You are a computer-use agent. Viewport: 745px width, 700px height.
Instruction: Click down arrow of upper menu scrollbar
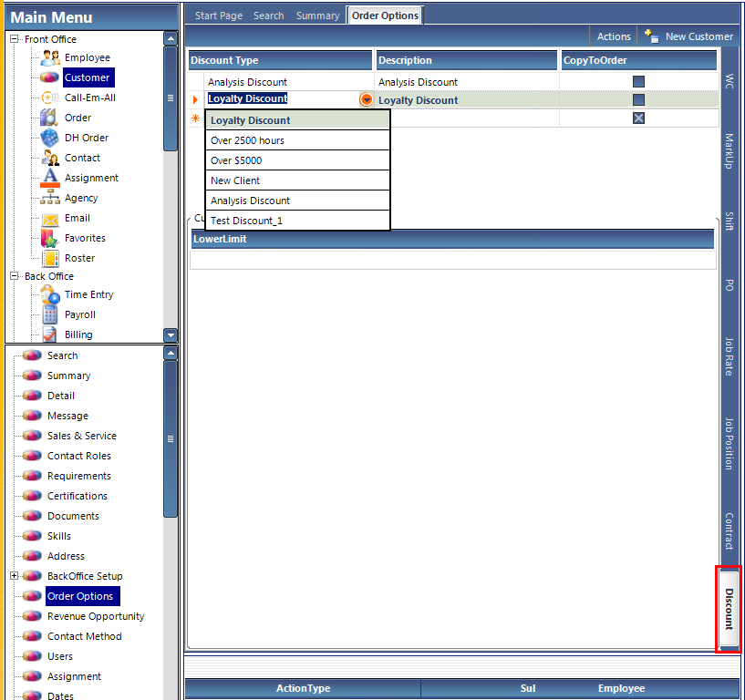(x=171, y=335)
